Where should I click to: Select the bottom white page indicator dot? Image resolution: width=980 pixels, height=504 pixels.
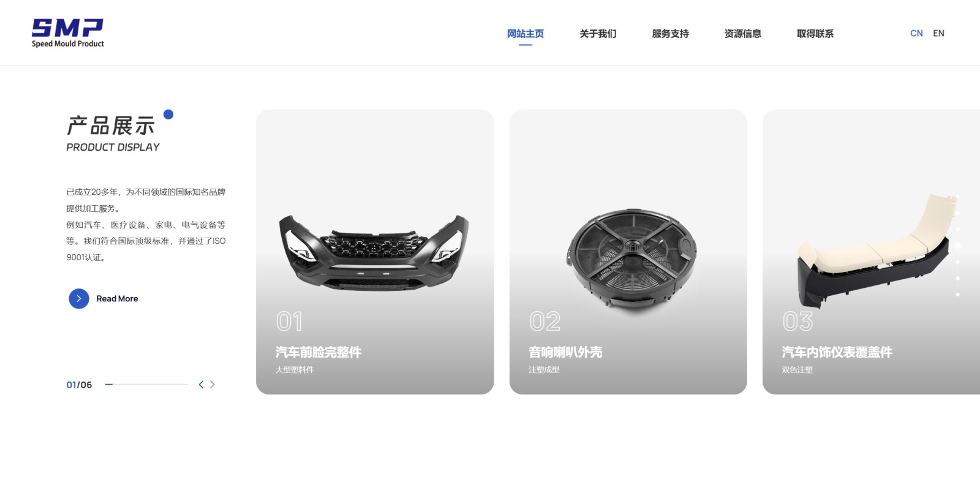[957, 295]
